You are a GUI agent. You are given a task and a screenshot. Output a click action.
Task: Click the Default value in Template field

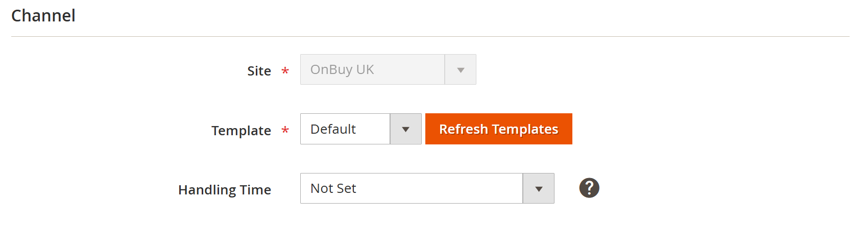(333, 129)
